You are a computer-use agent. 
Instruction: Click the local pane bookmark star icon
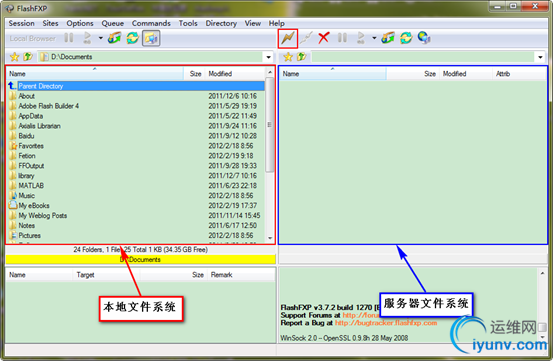(x=14, y=57)
